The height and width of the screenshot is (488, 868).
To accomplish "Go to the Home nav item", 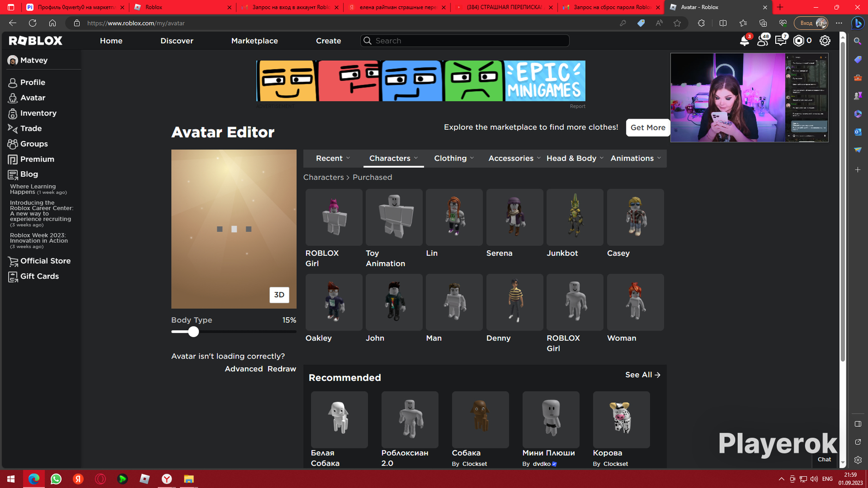I will (x=111, y=41).
